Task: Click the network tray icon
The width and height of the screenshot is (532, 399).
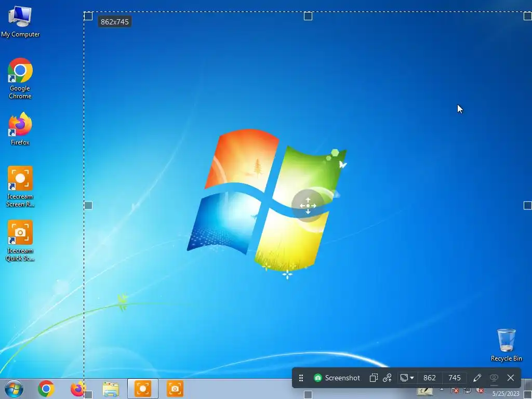Action: click(467, 391)
